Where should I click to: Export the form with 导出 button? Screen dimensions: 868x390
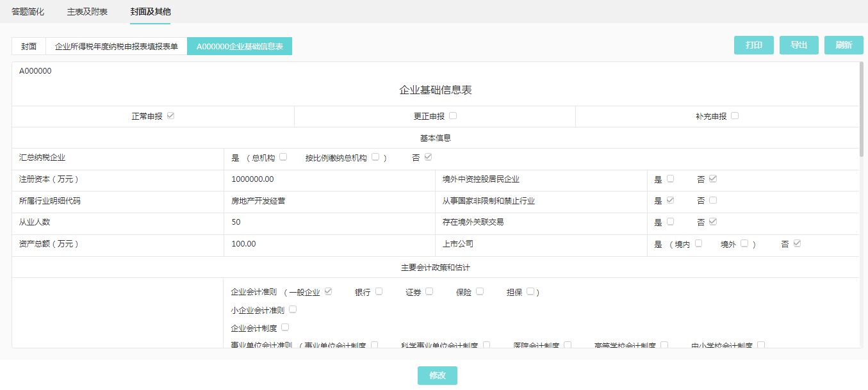pyautogui.click(x=799, y=45)
